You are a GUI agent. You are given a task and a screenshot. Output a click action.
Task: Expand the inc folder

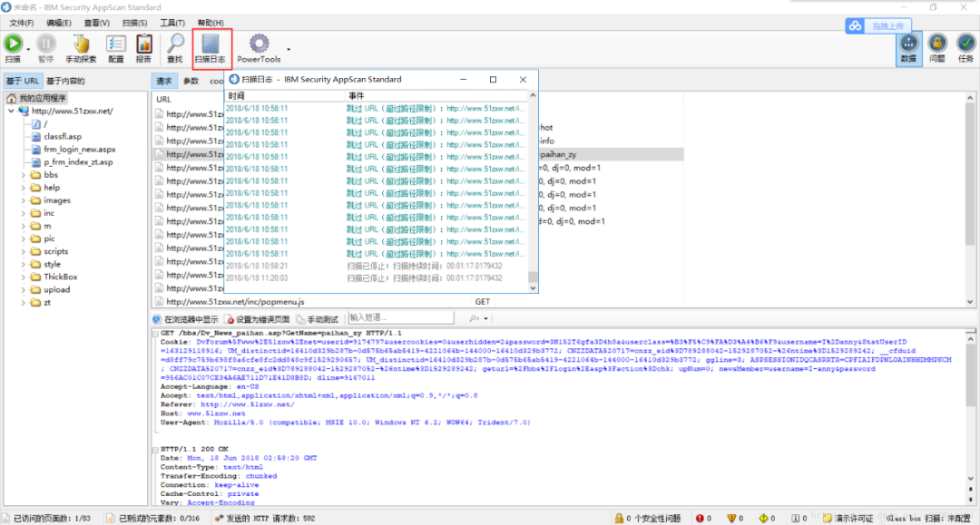(x=24, y=213)
